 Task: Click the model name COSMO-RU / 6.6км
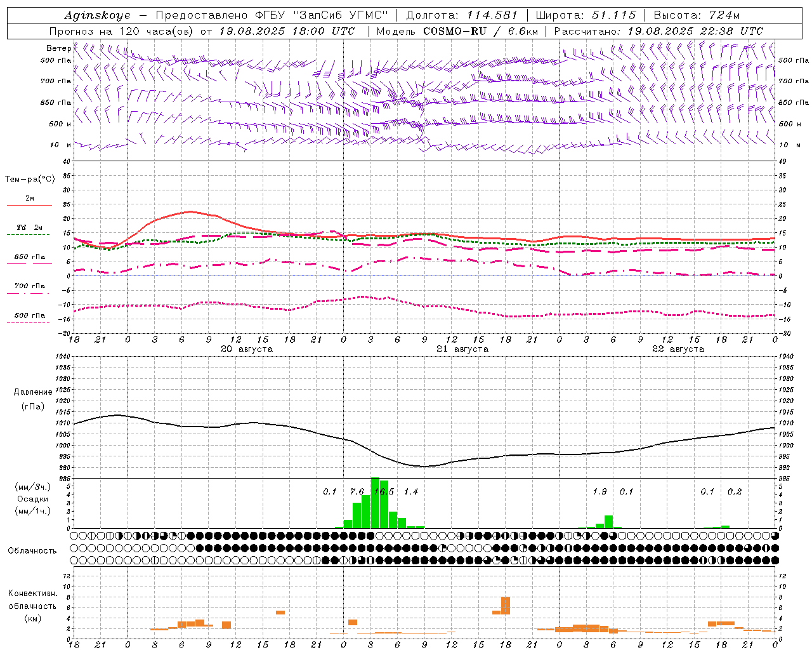[481, 31]
